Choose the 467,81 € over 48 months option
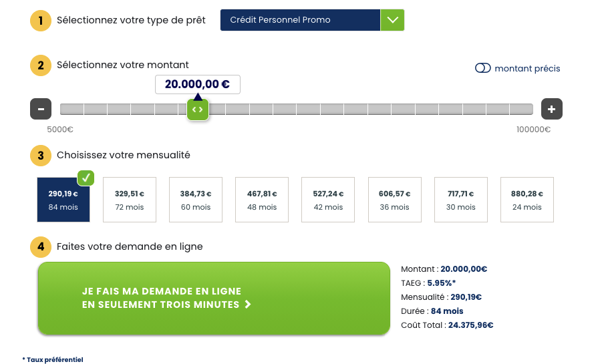 262,200
